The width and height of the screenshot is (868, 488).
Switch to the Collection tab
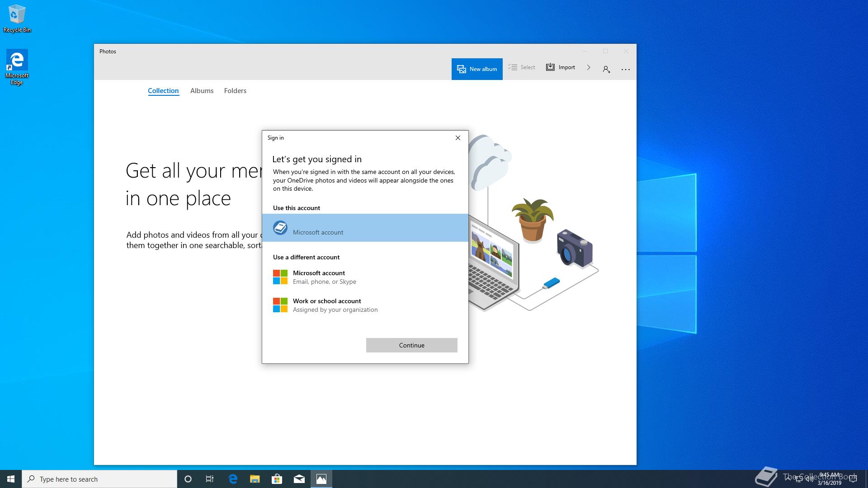click(x=163, y=91)
